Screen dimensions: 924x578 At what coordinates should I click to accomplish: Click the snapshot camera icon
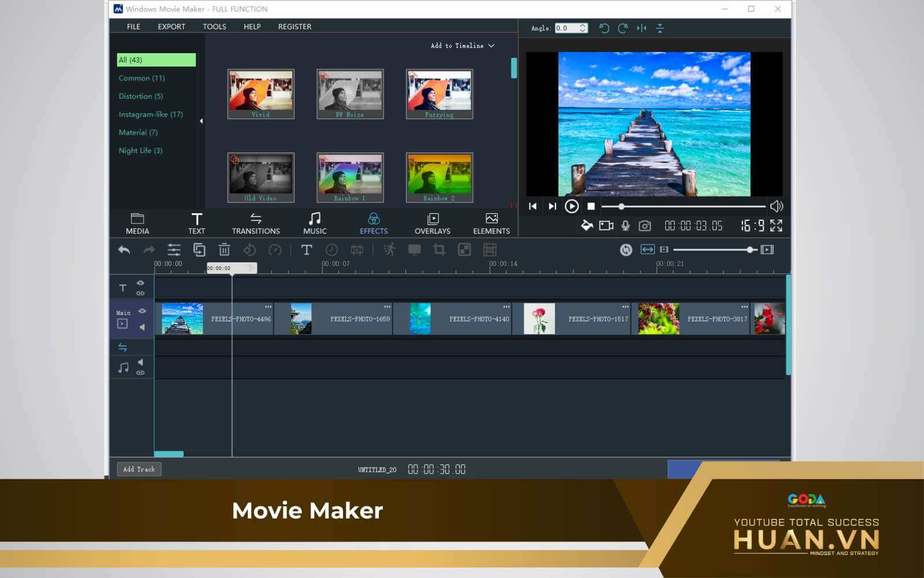[644, 225]
